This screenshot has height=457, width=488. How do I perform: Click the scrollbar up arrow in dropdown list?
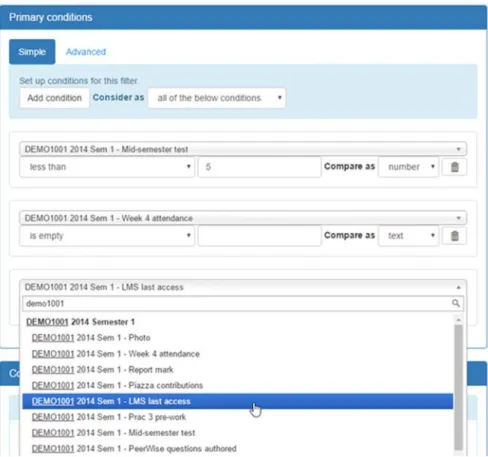click(458, 320)
